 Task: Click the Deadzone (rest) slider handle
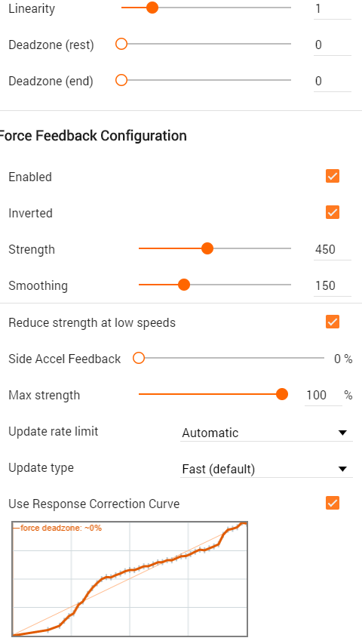click(121, 44)
